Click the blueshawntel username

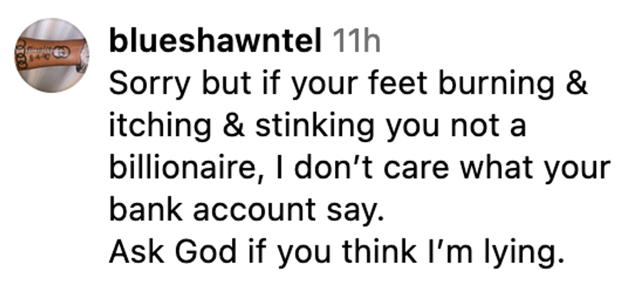(x=216, y=41)
